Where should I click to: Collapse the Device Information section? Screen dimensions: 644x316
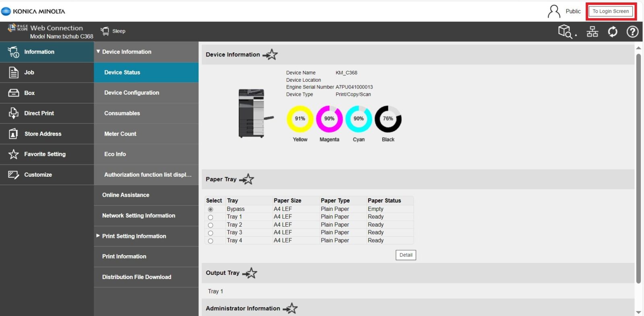98,52
